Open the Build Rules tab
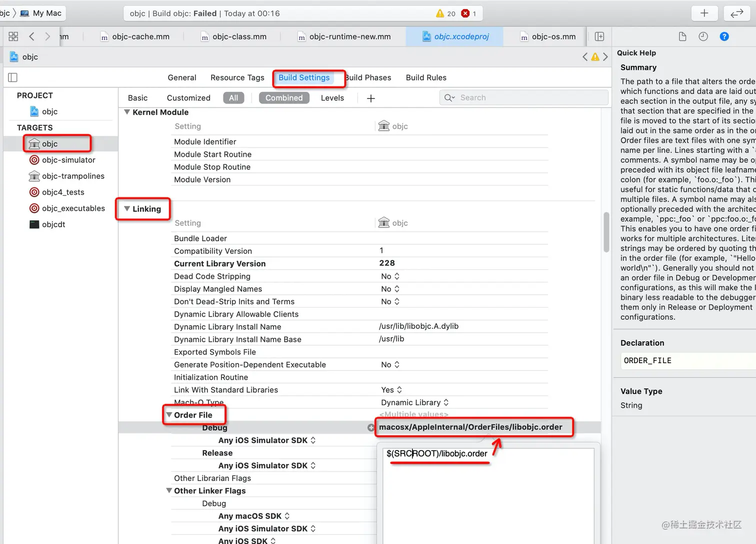 426,77
